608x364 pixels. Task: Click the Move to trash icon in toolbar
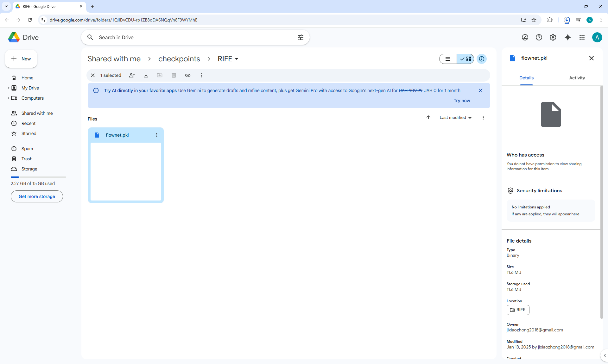(174, 75)
